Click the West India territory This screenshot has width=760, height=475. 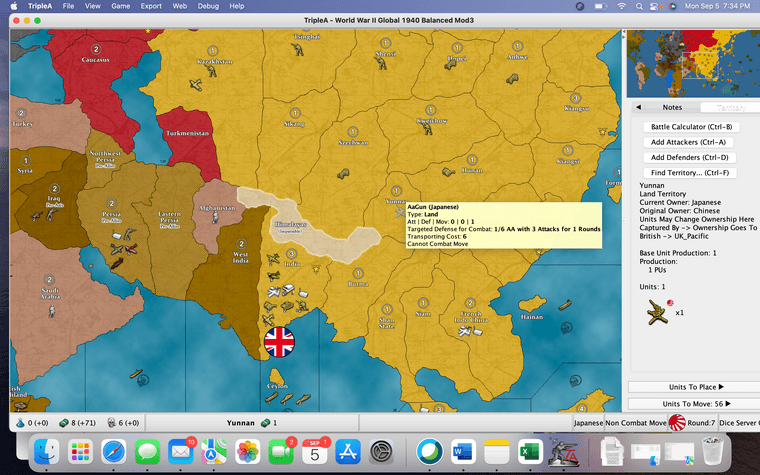point(228,286)
